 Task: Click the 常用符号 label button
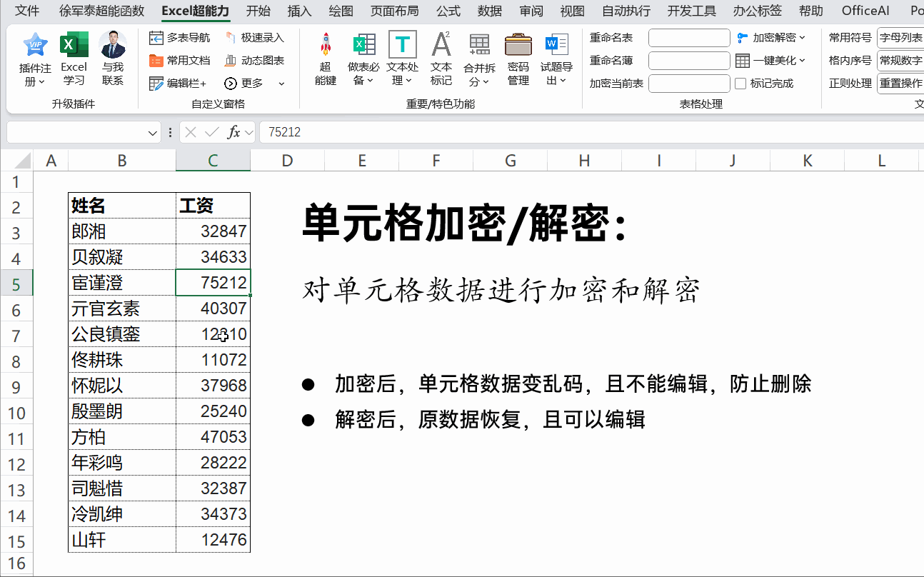[850, 37]
